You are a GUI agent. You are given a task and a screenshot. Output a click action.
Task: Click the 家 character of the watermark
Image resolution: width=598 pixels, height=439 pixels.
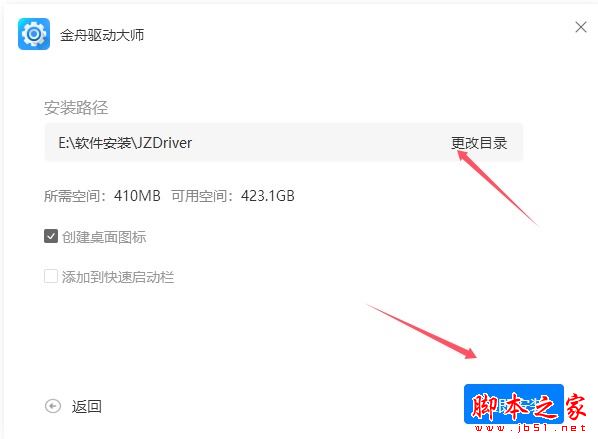pyautogui.click(x=575, y=407)
